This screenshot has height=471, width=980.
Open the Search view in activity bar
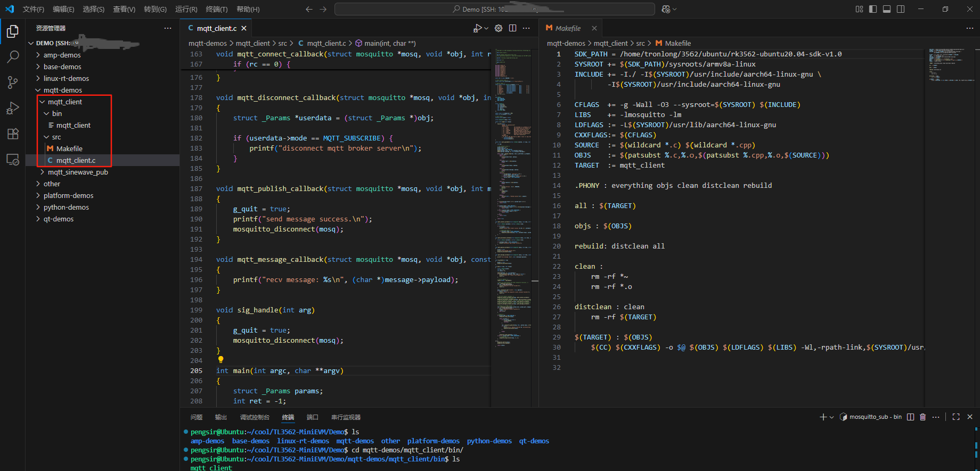pos(13,56)
